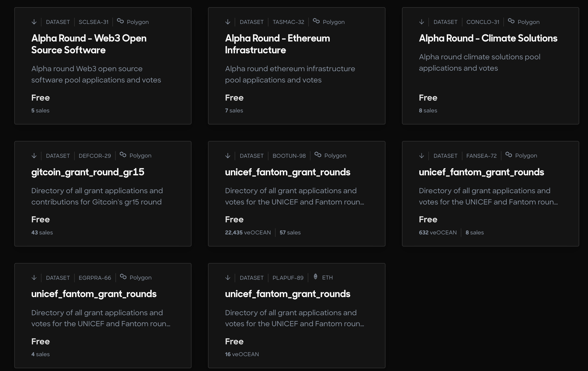The width and height of the screenshot is (588, 371).
Task: Click download arrow icon on CONCLO-31 card
Action: (422, 22)
